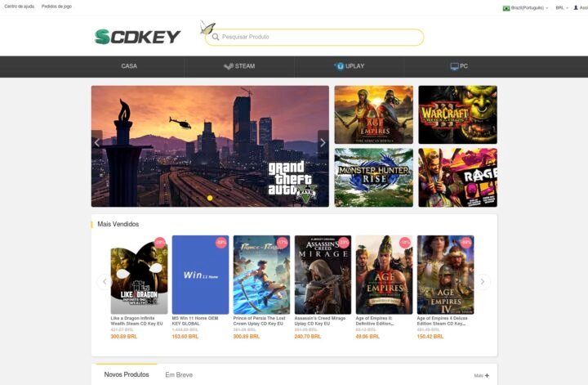588x385 pixels.
Task: Open the STEAM category with Steam icon
Action: [x=239, y=66]
